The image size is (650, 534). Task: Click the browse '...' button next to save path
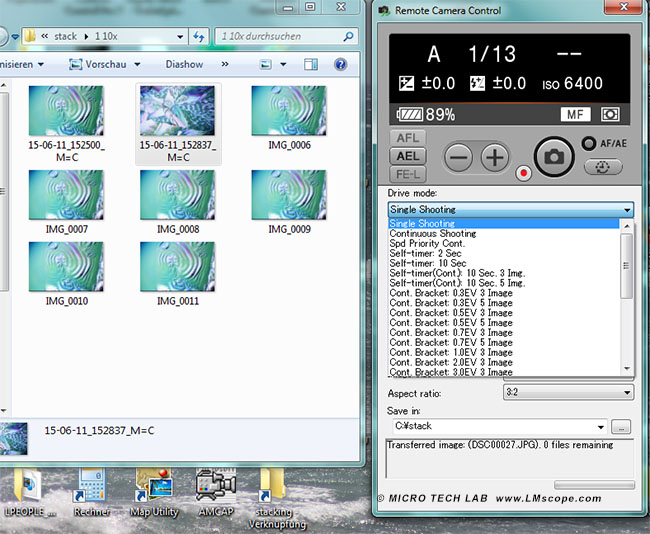pos(622,427)
